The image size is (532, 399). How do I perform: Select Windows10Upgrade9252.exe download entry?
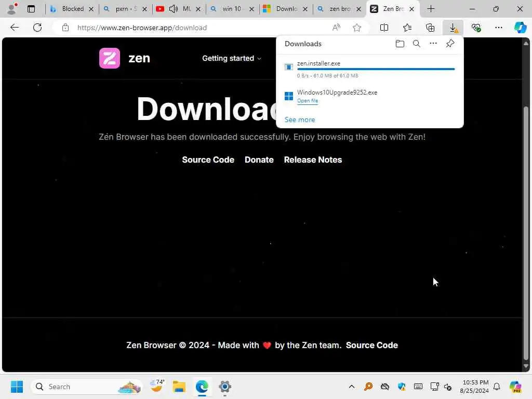(x=370, y=96)
